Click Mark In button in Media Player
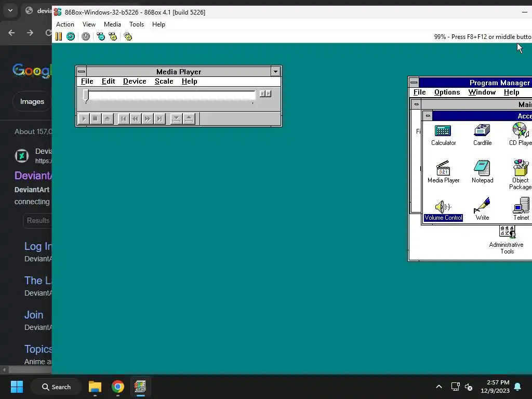Screen dimensions: 532x399 (x=176, y=119)
